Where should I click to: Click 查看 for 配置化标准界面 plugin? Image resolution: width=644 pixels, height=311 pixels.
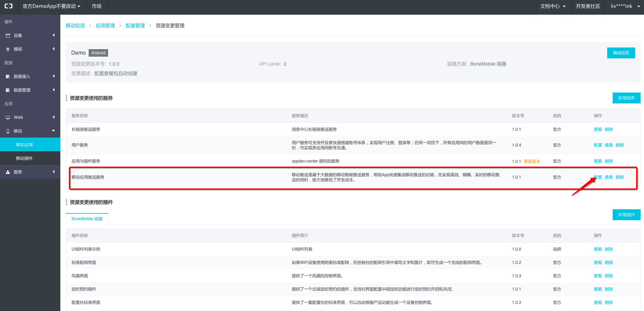(598, 302)
